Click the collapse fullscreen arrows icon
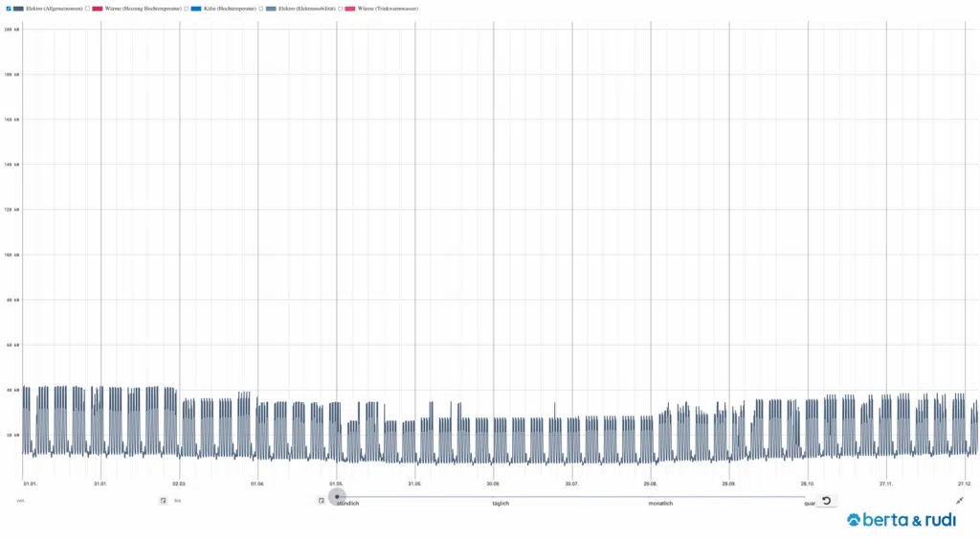This screenshot has width=980, height=540. (960, 501)
